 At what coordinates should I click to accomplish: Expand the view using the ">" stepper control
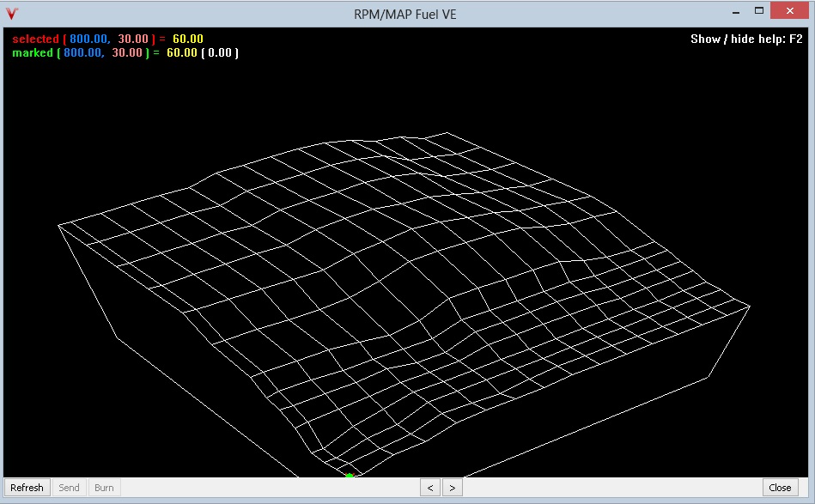[452, 487]
